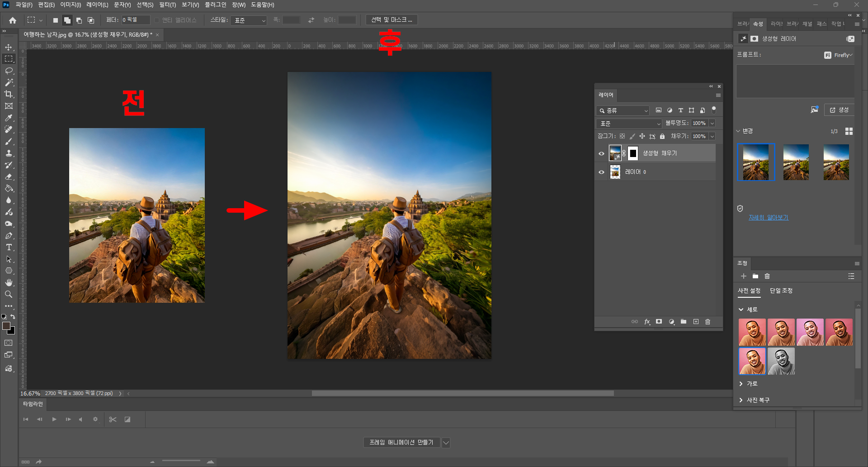Click the delete layer trash icon
Image resolution: width=868 pixels, height=467 pixels.
pos(708,322)
